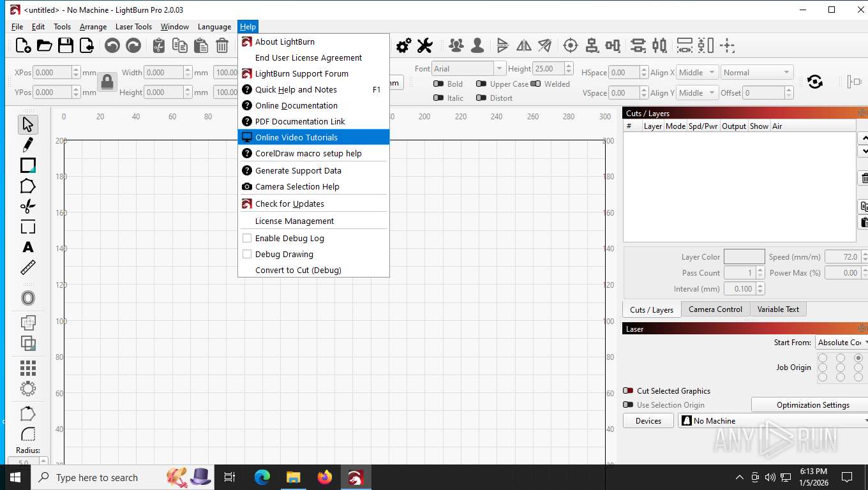Click the Devices button
This screenshot has height=490, width=868.
[x=648, y=420]
